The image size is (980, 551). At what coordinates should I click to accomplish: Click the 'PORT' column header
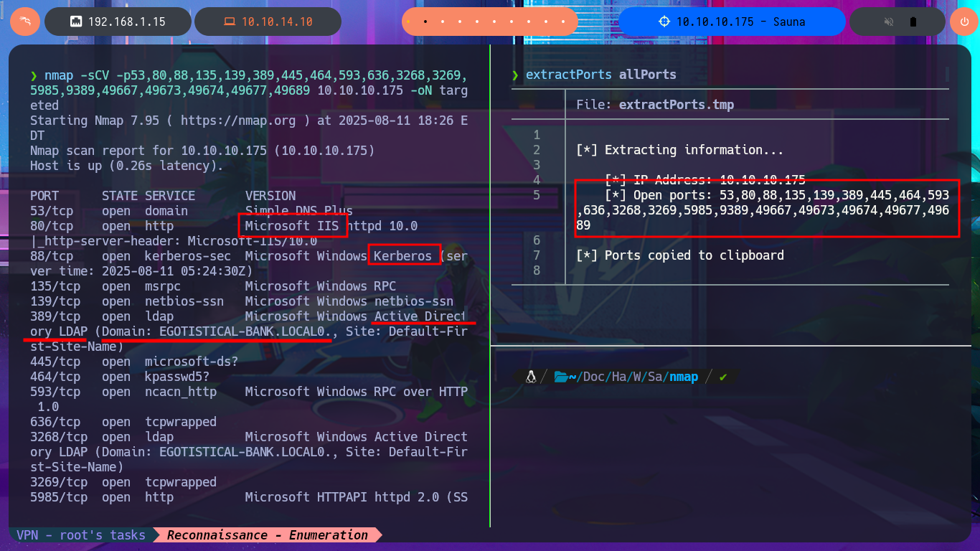click(44, 196)
